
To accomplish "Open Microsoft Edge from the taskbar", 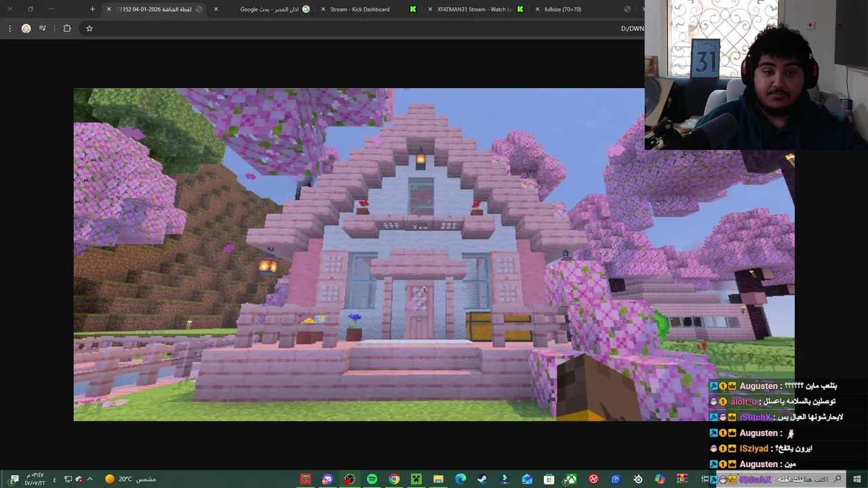I will 460,479.
